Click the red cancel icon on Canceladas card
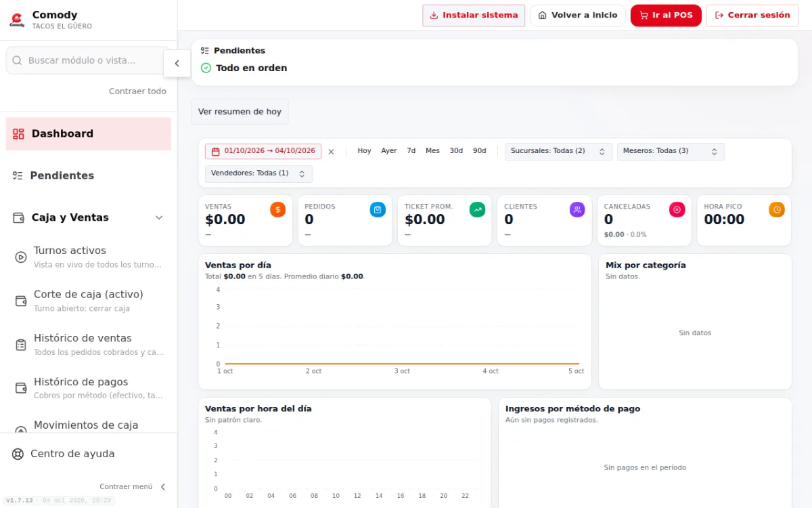 click(x=677, y=210)
